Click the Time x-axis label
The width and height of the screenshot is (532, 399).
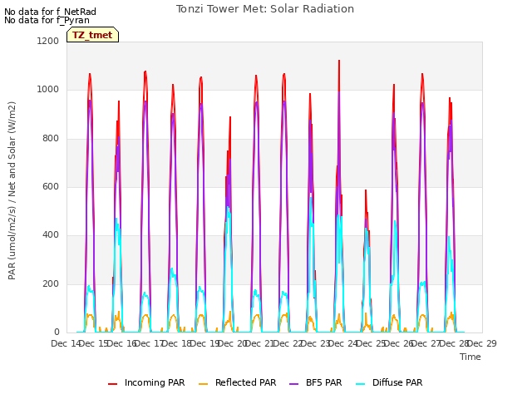coord(470,357)
